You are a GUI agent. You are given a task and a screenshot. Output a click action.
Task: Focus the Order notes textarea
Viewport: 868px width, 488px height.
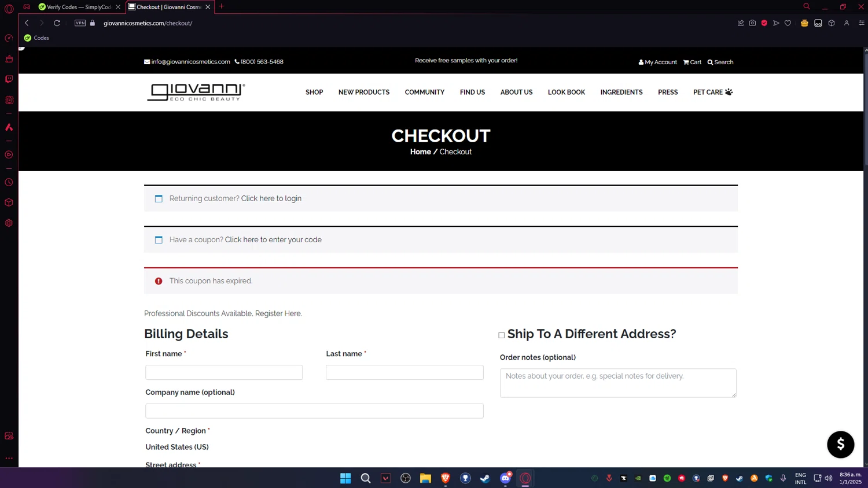(x=618, y=383)
